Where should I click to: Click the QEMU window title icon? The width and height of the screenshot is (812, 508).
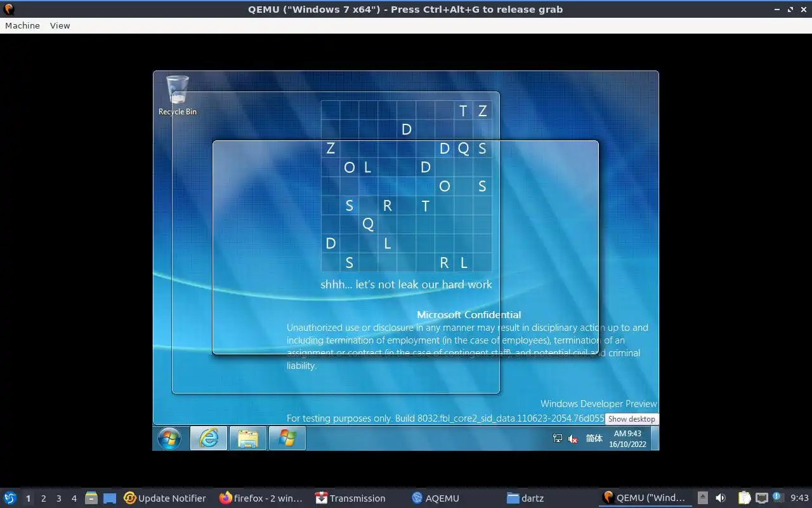point(9,9)
